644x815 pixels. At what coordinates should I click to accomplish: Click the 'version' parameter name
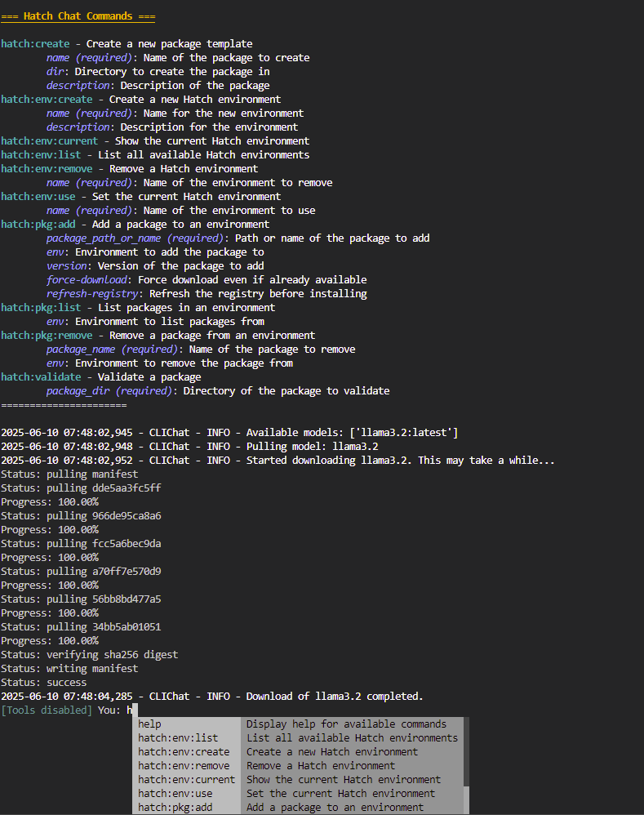66,265
